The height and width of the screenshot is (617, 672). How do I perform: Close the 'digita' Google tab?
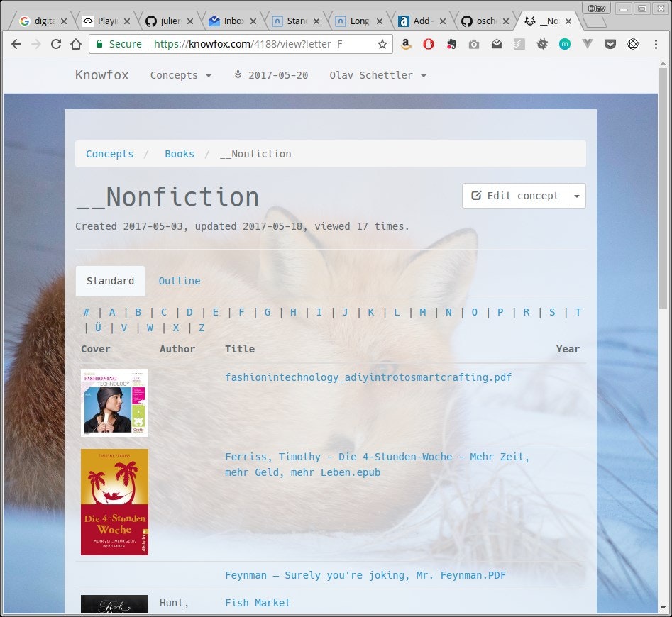[x=63, y=21]
